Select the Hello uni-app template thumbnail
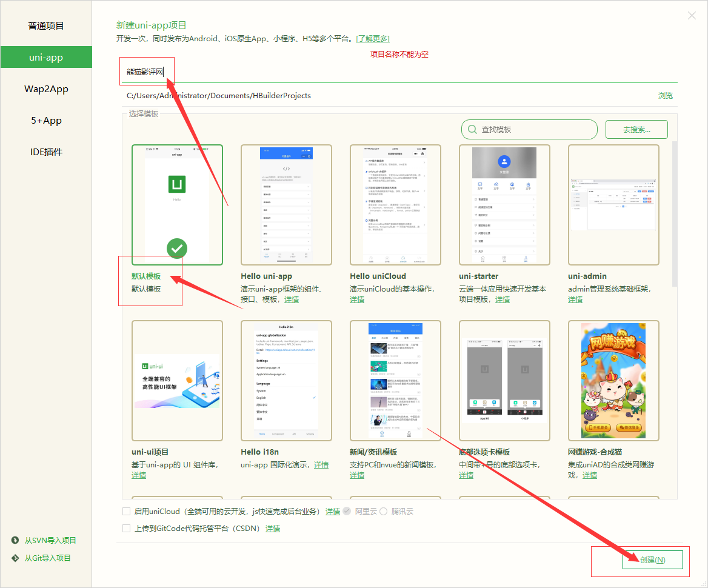This screenshot has width=708, height=588. tap(286, 204)
